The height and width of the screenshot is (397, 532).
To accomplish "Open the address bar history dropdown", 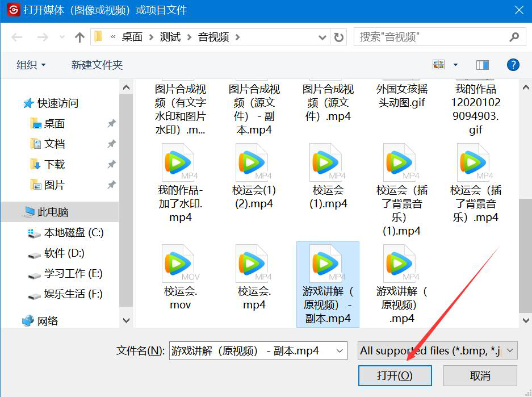I will click(322, 37).
